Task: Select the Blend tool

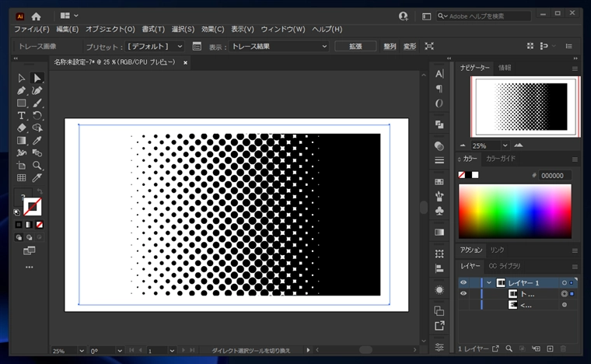Action: [x=37, y=153]
